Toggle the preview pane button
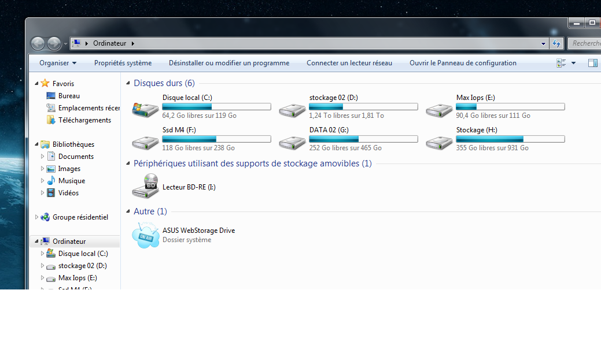The width and height of the screenshot is (601, 364). [592, 63]
